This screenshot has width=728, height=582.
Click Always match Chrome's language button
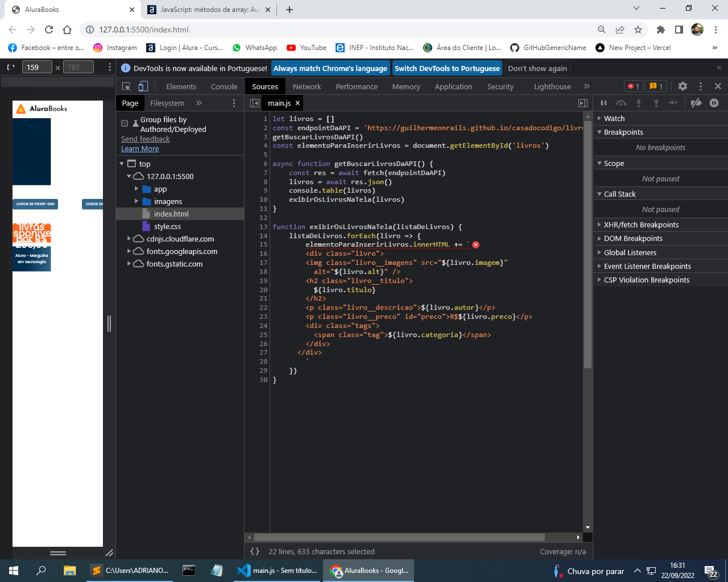[330, 68]
